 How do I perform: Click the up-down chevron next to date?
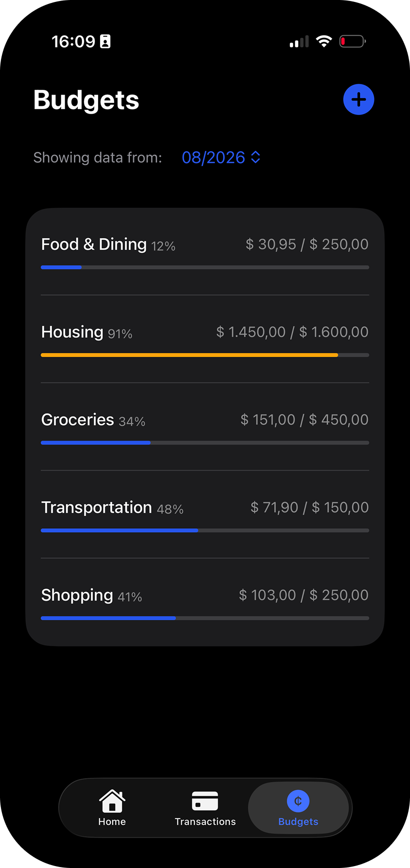(256, 157)
